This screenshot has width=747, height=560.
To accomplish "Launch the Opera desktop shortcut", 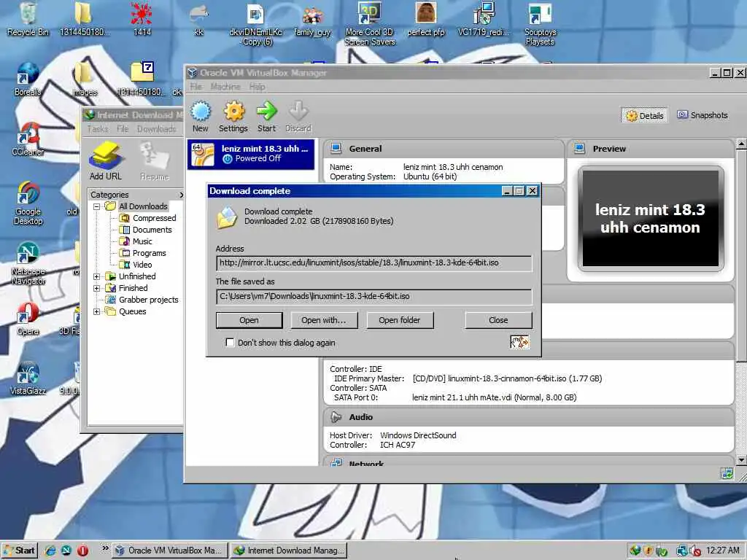I will pos(28,319).
